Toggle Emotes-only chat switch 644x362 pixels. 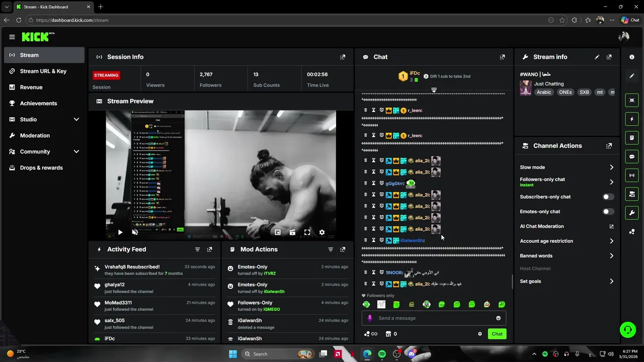608,212
